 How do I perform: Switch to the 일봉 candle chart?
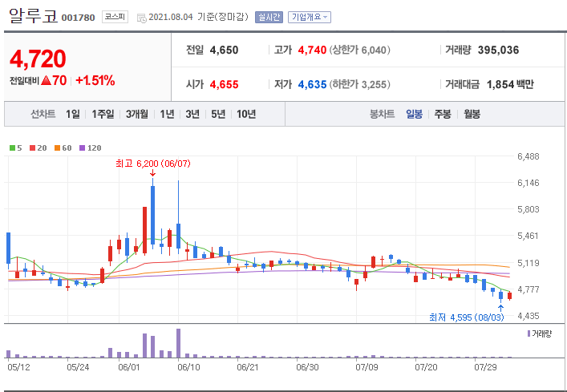click(414, 115)
